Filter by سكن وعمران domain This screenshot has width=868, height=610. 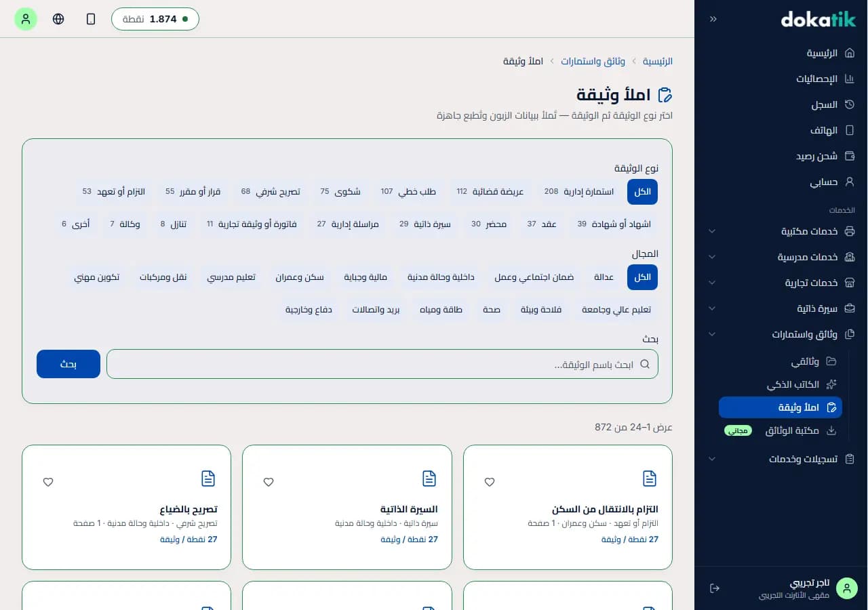300,277
